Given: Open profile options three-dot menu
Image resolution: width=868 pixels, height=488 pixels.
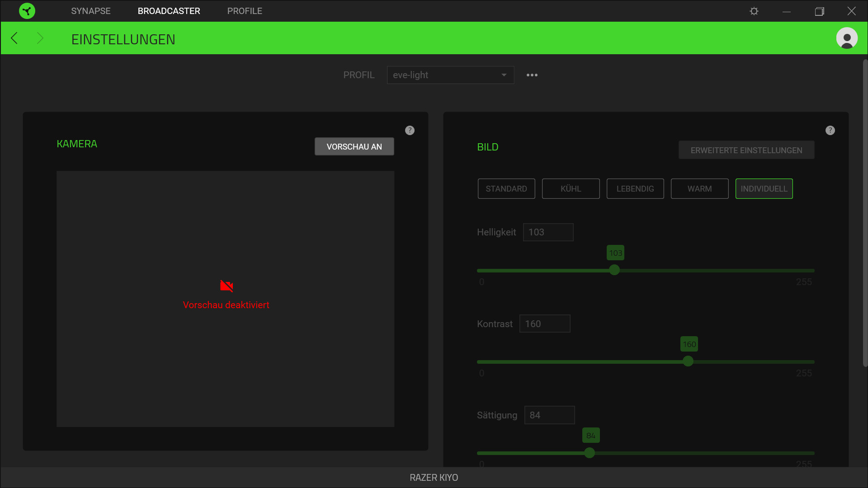Looking at the screenshot, I should [532, 75].
